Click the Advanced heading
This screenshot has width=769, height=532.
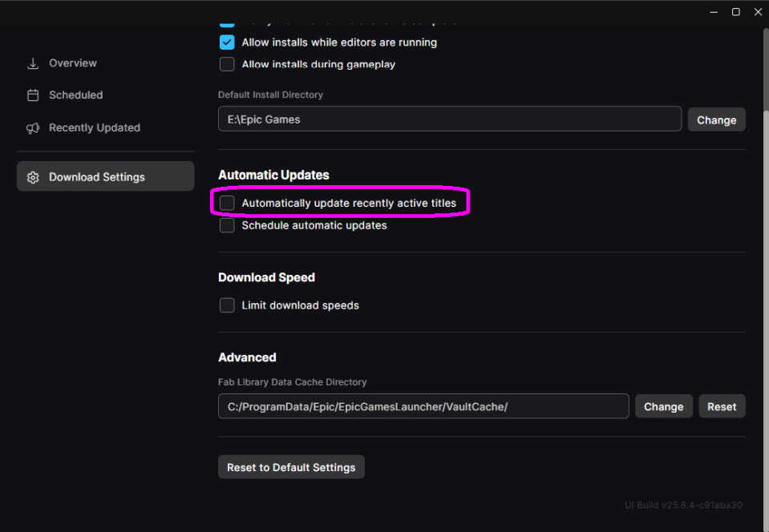click(247, 357)
